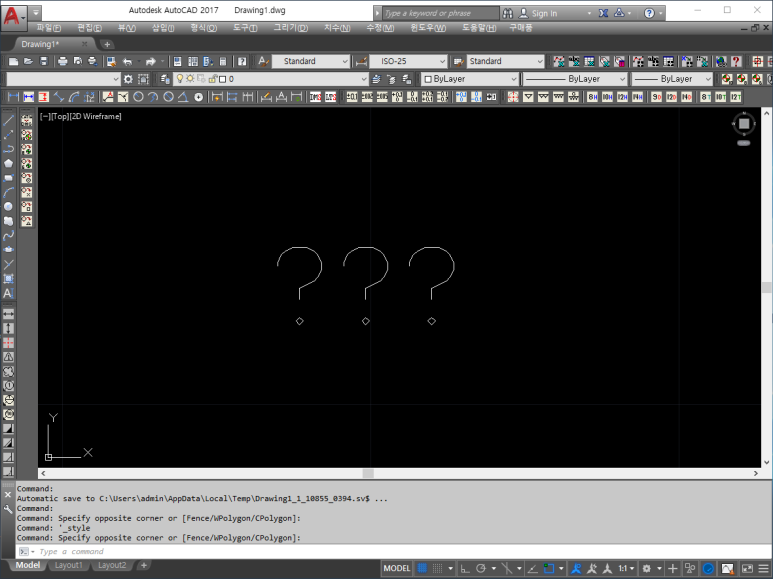Click the [Top] view control label
This screenshot has height=579, width=773.
tap(60, 116)
